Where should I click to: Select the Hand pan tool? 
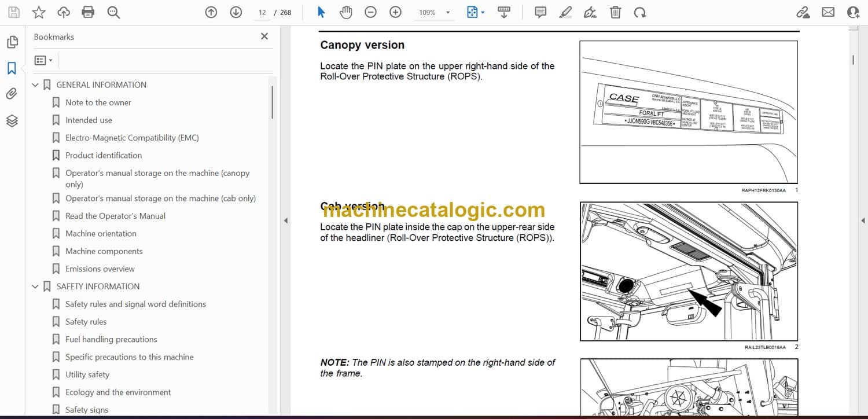click(345, 12)
